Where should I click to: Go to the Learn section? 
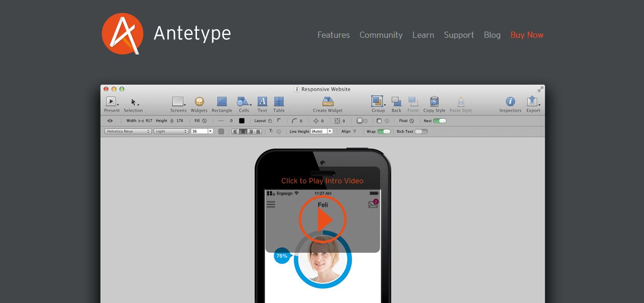pyautogui.click(x=423, y=35)
